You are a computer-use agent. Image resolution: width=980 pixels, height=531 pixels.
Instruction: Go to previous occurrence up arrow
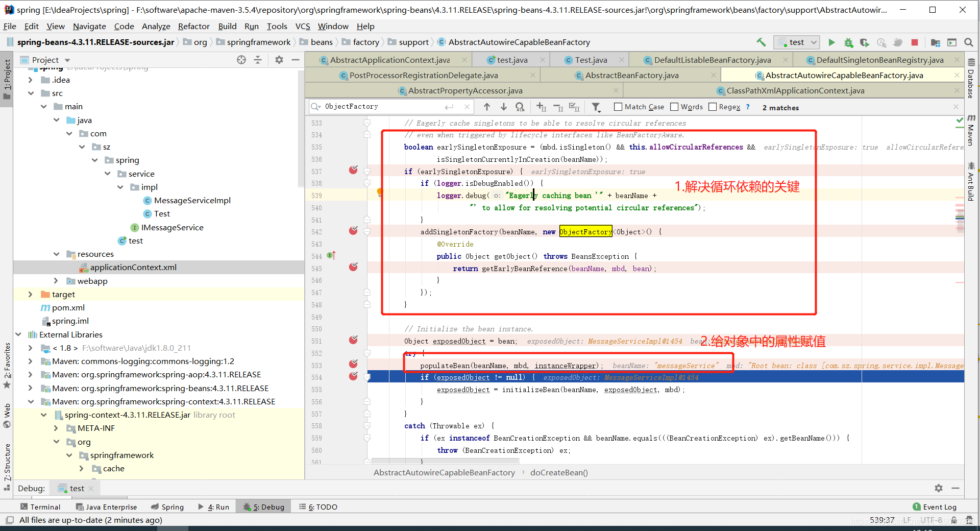coord(487,107)
